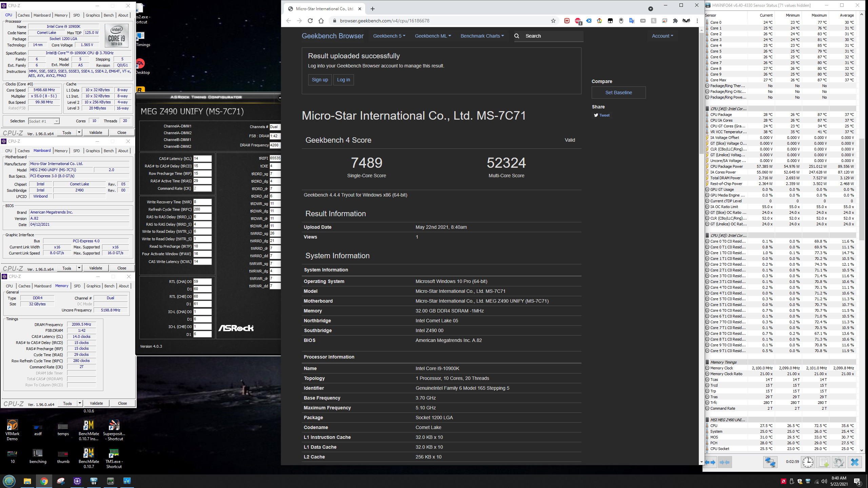Open Geekbench 5 dropdown menu
This screenshot has height=488, width=868.
pyautogui.click(x=389, y=36)
